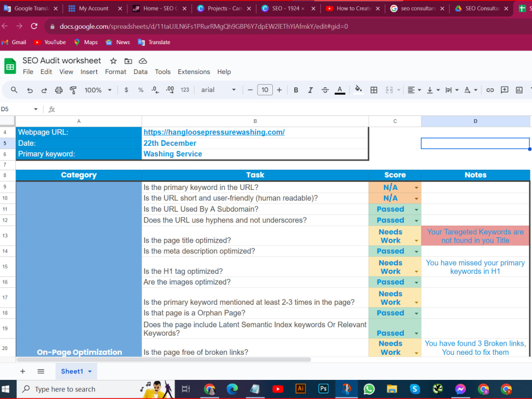Open the Data menu

coord(140,72)
